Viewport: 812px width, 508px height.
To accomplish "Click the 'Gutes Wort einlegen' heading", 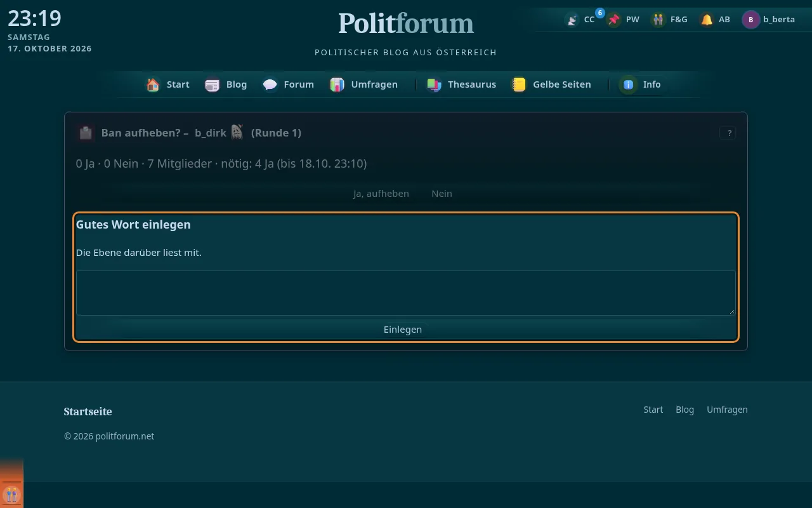I will (x=133, y=225).
